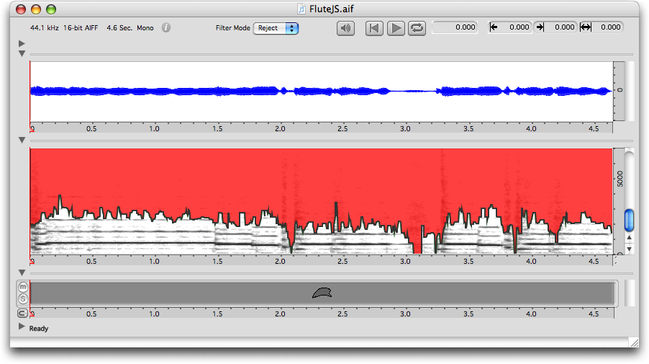
Task: Open the file info icon
Action: coord(166,28)
